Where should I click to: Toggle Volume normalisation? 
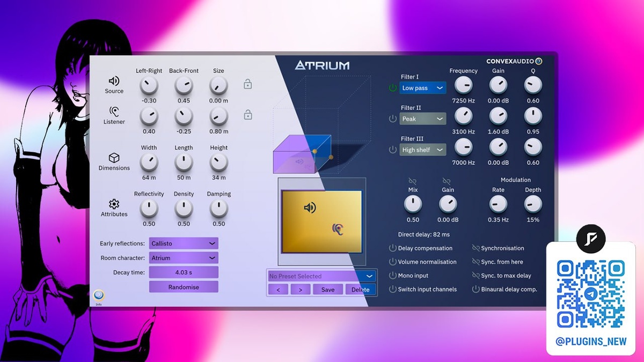[x=393, y=262]
